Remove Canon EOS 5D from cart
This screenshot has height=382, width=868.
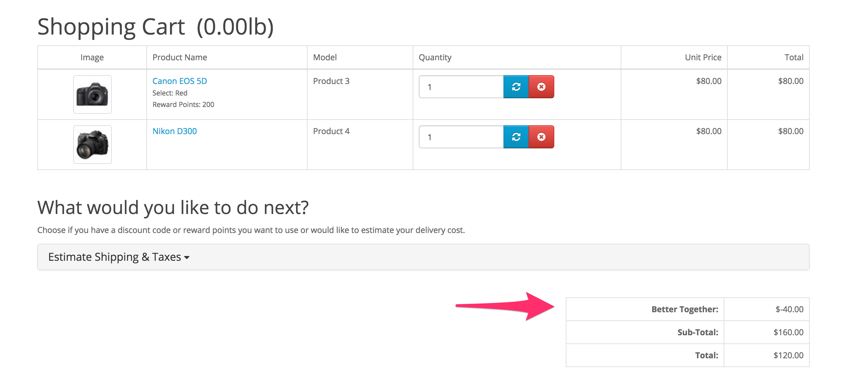pos(541,87)
